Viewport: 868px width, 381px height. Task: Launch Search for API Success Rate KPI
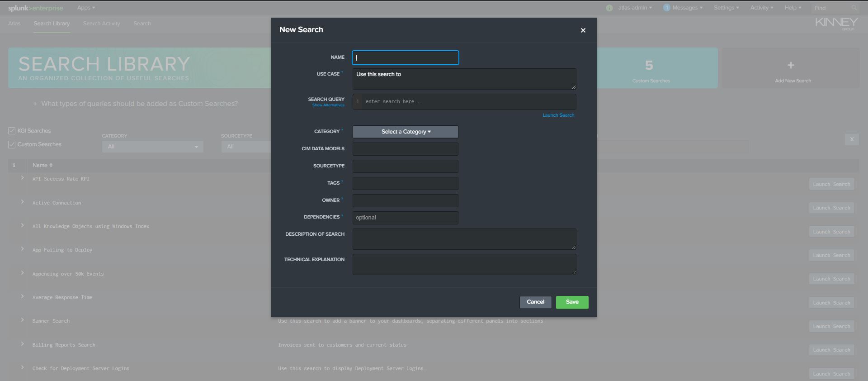(831, 184)
